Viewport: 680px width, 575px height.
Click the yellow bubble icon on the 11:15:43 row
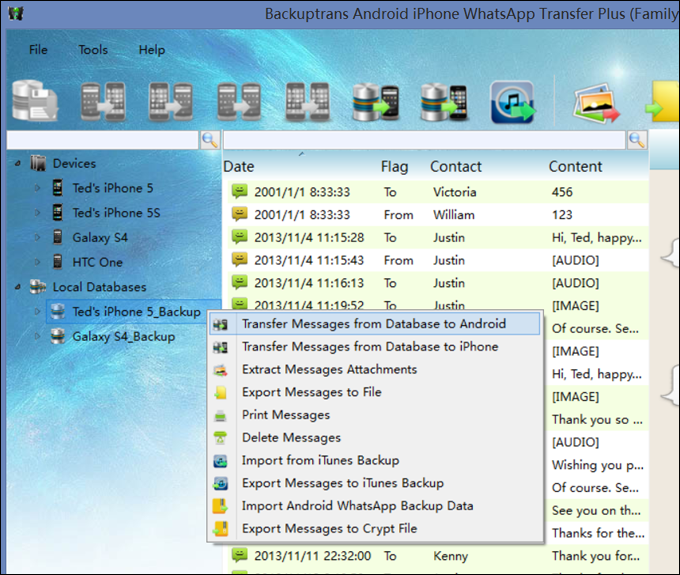coord(239,259)
